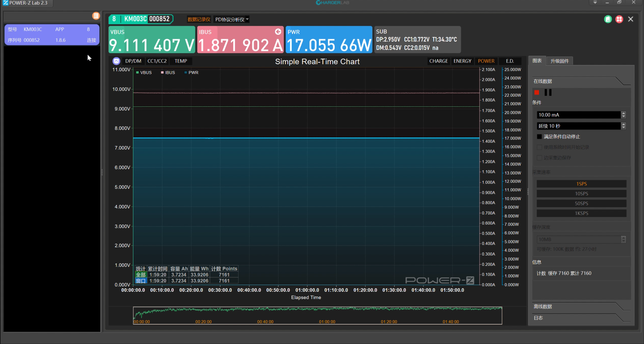The width and height of the screenshot is (644, 344).
Task: Close the KM003C device panel
Action: pos(630,19)
